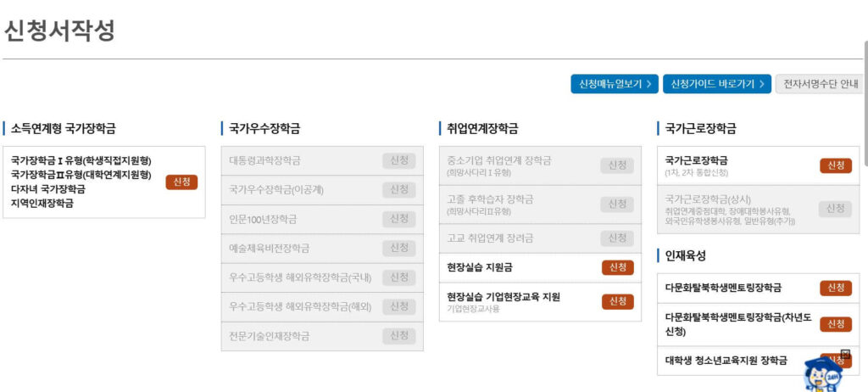This screenshot has width=868, height=392.
Task: Open 신청메뉴얼보기 manual button
Action: [x=614, y=84]
